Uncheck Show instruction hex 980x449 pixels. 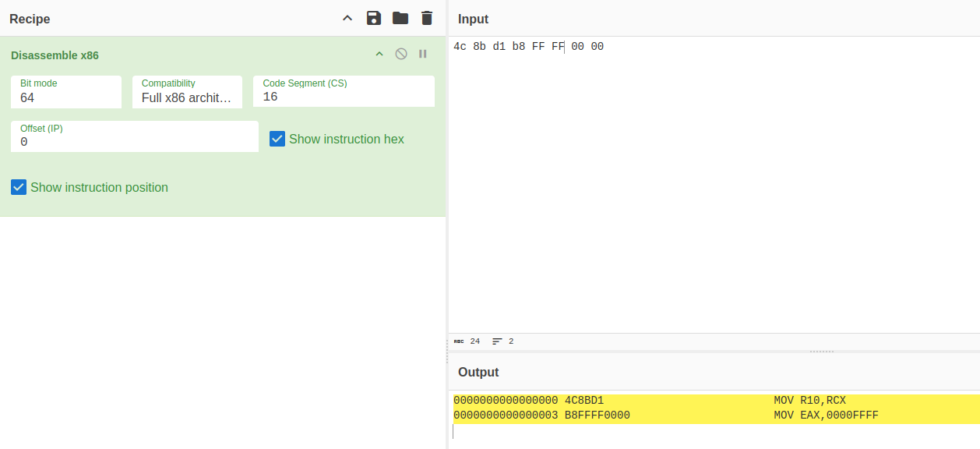pyautogui.click(x=277, y=139)
